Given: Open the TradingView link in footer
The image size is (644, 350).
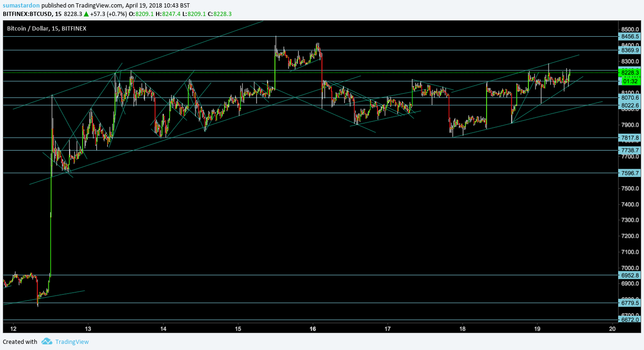Looking at the screenshot, I should point(72,342).
